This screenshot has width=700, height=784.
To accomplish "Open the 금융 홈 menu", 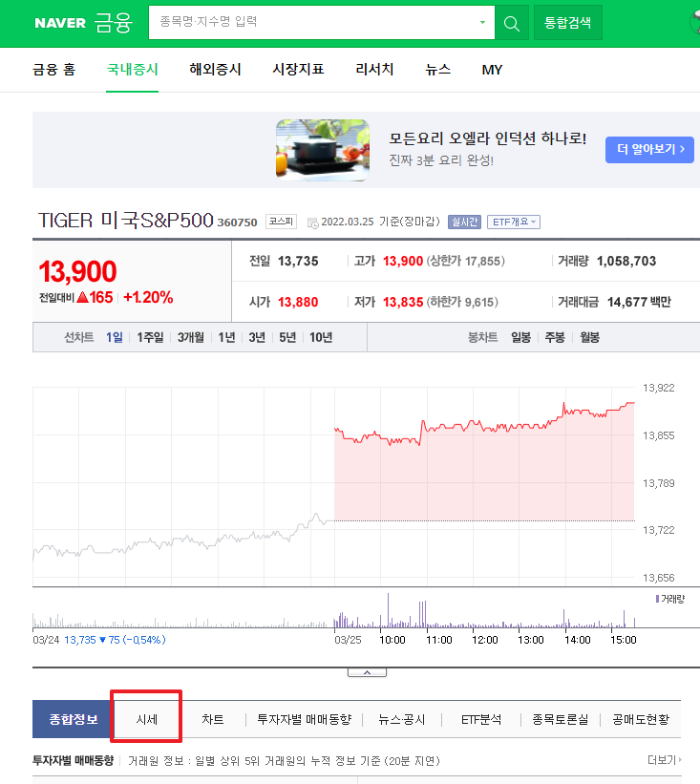I will point(54,70).
